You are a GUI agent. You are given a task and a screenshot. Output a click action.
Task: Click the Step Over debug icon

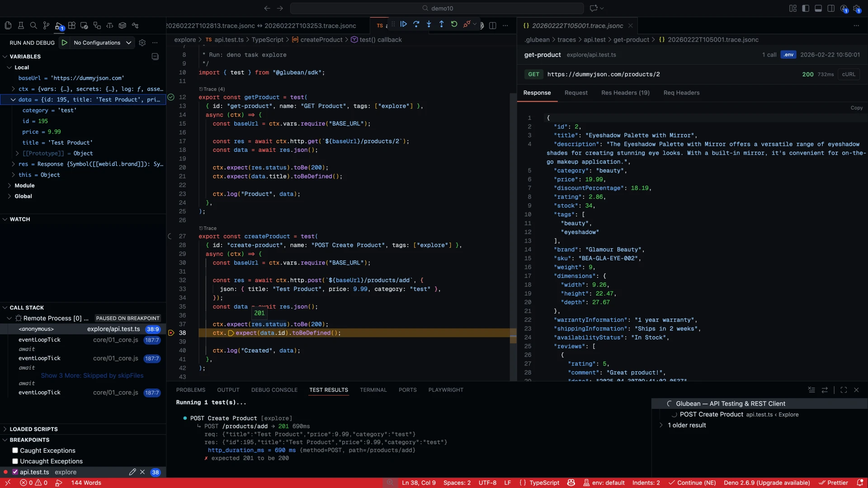[x=416, y=24]
